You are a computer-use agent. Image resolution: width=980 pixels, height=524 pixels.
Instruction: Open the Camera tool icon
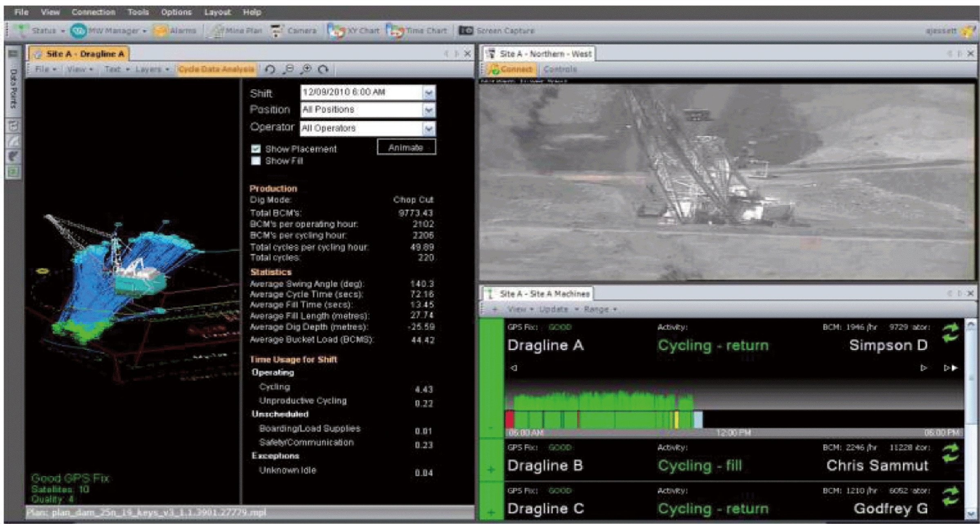click(277, 31)
